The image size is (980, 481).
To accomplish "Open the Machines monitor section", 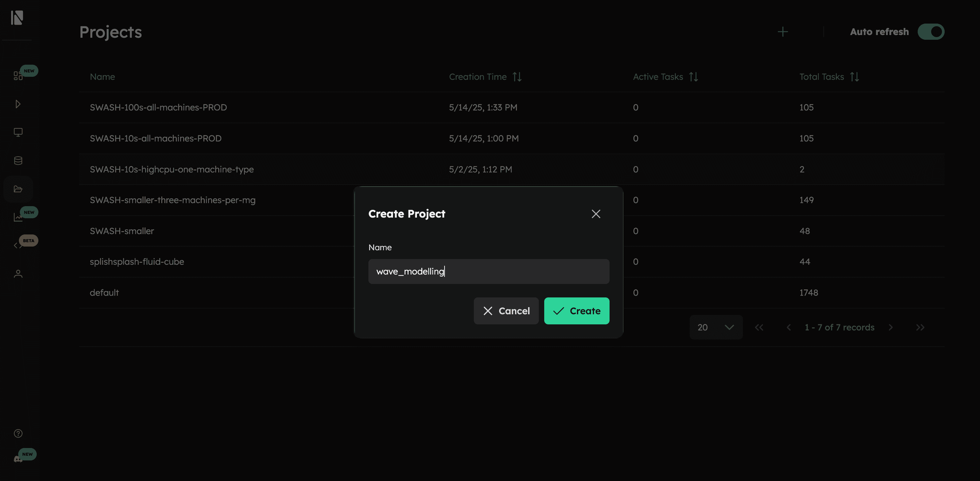I will pyautogui.click(x=18, y=132).
